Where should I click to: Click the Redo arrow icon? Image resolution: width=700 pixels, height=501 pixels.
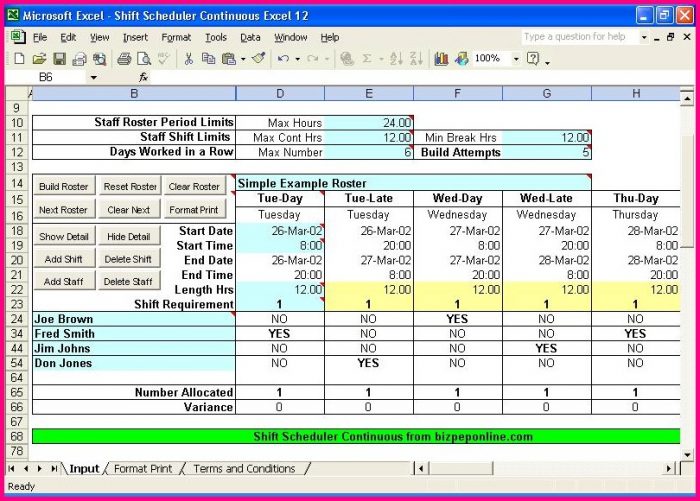coord(312,58)
